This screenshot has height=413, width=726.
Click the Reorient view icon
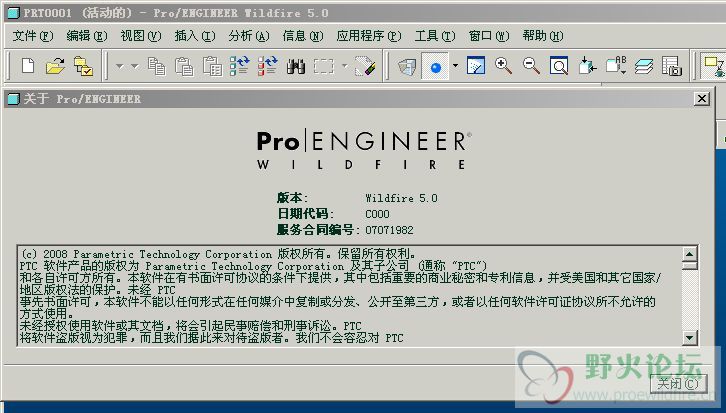[587, 66]
